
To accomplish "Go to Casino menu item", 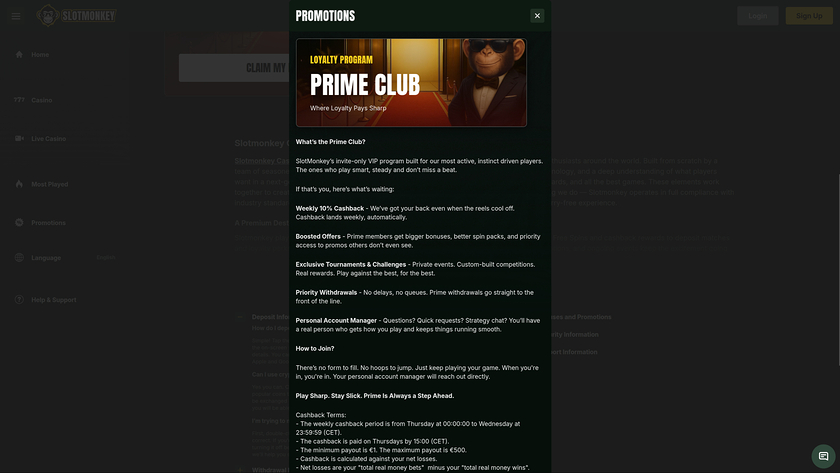I will click(41, 100).
